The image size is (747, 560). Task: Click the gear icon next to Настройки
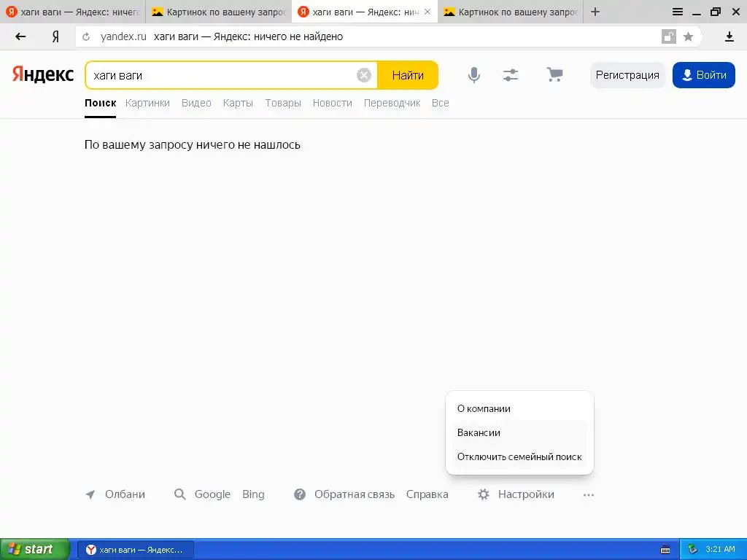click(484, 494)
